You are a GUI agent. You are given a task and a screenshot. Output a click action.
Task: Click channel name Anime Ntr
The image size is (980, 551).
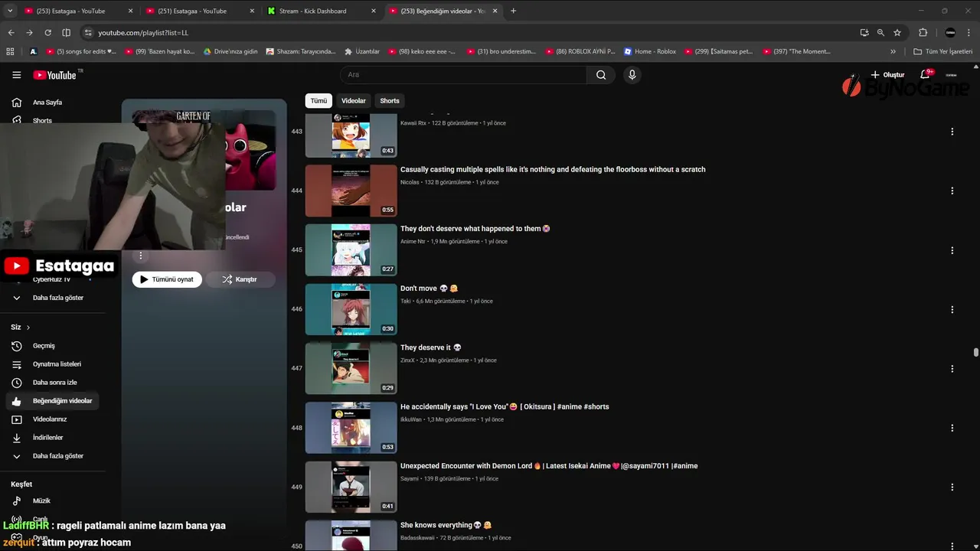[413, 241]
